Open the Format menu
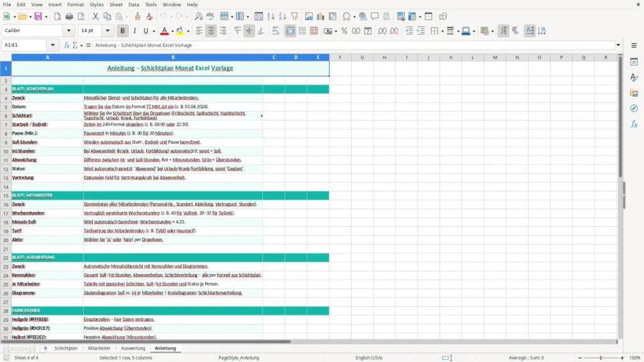644x362 pixels. click(75, 4)
